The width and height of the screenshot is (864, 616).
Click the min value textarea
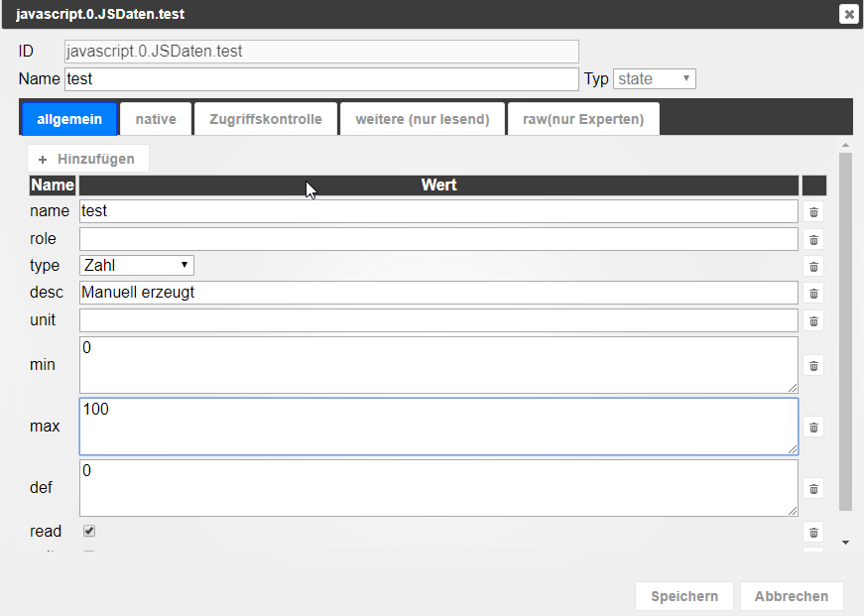438,365
